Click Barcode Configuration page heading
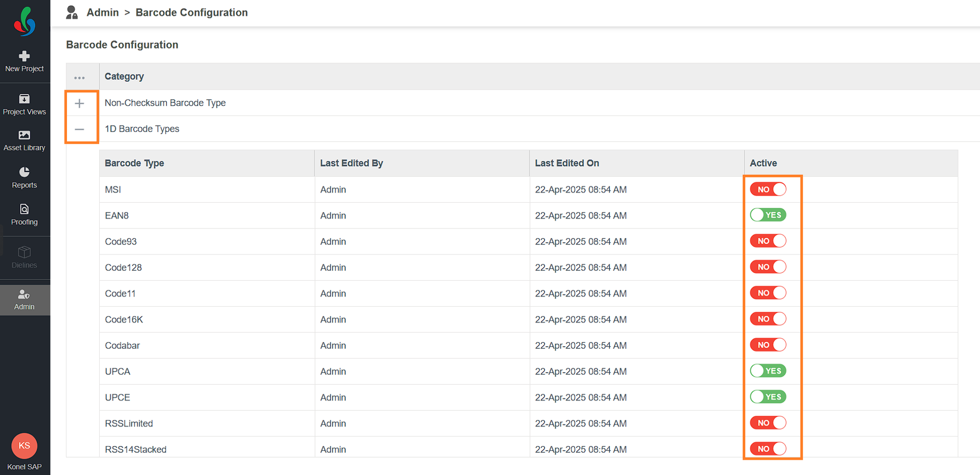 click(122, 45)
